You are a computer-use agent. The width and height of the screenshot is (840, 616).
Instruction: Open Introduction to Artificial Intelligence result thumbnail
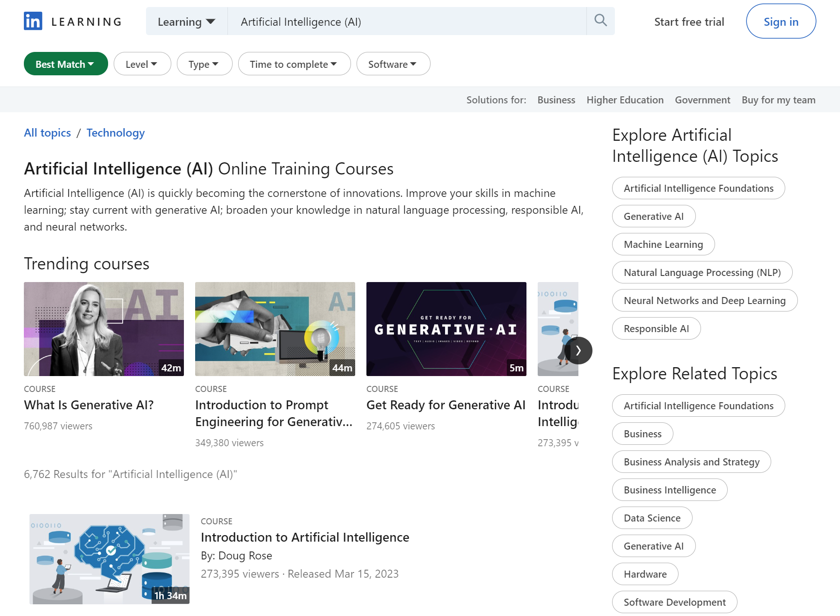point(110,559)
